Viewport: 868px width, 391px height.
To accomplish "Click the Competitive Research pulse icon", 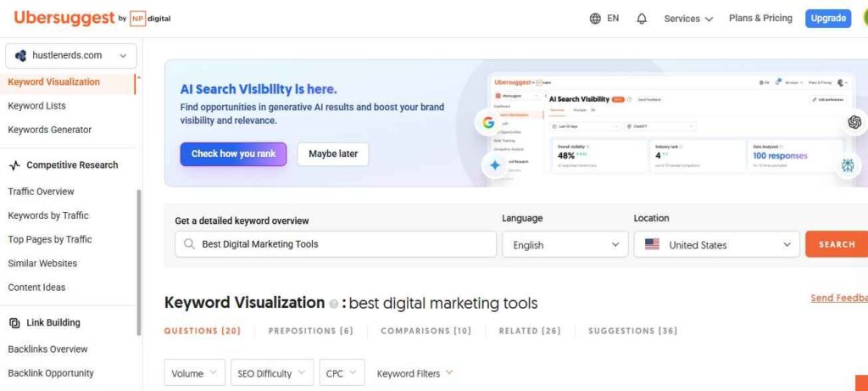I will tap(14, 165).
